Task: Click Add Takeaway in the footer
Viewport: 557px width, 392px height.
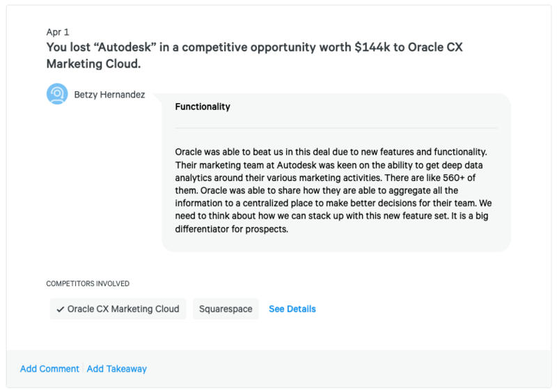Action: pos(117,369)
